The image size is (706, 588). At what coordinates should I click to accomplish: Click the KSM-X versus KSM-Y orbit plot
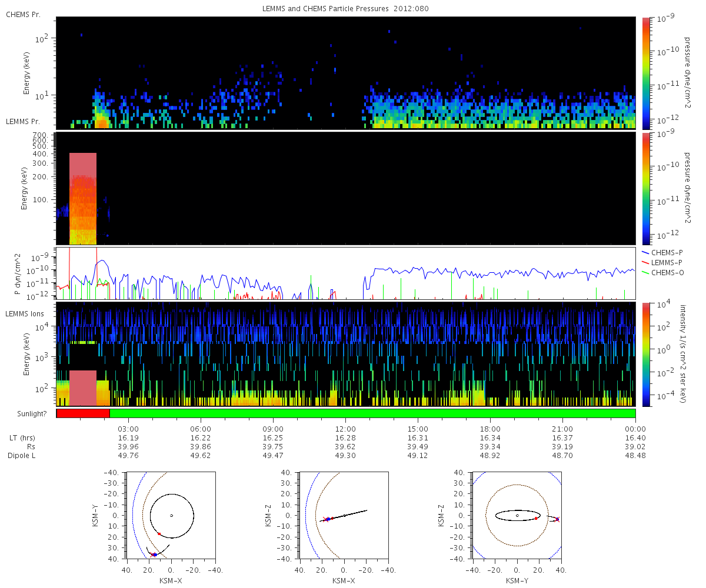[x=171, y=516]
